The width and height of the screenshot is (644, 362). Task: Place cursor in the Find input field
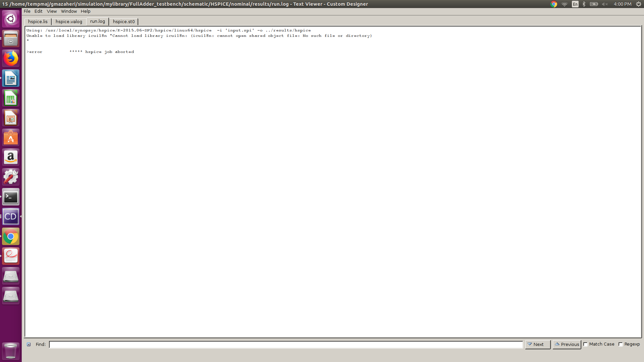click(x=285, y=344)
